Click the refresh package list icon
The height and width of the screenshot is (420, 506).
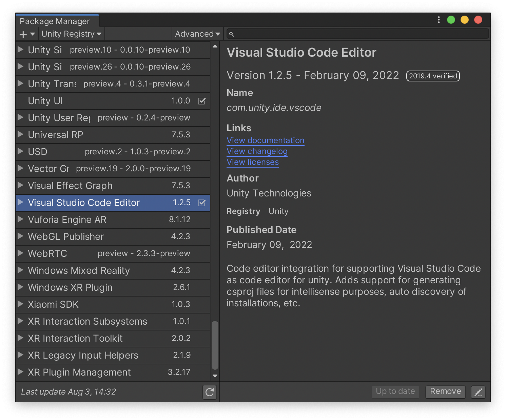pyautogui.click(x=210, y=392)
